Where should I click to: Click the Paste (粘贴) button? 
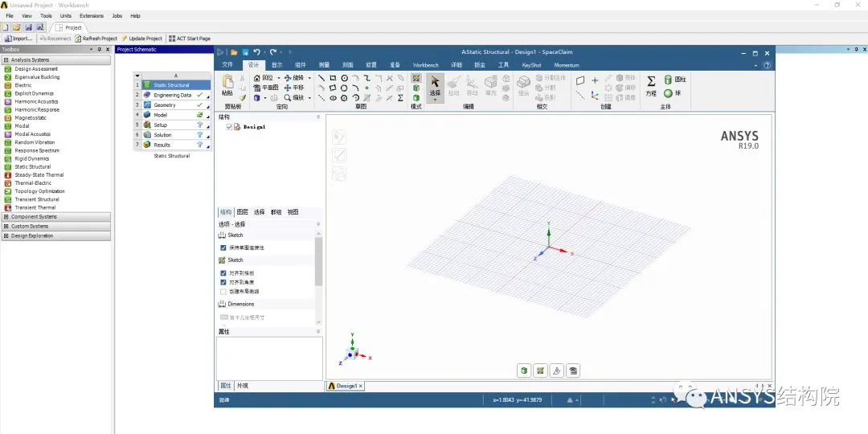click(227, 85)
